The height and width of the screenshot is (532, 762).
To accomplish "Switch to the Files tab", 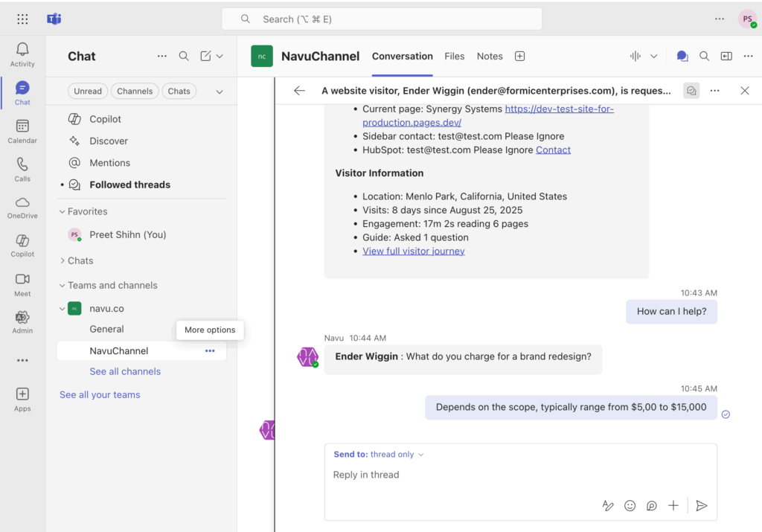I will click(454, 56).
